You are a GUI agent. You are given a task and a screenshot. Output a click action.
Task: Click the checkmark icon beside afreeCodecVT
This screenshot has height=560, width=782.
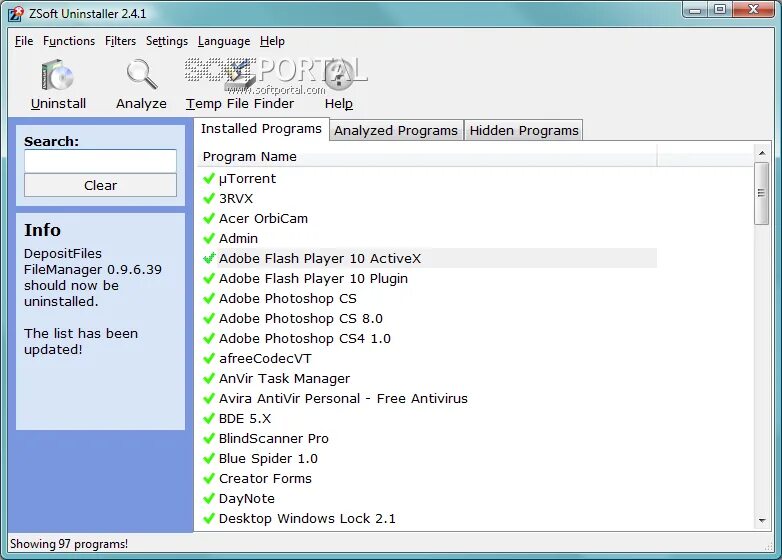coord(209,358)
